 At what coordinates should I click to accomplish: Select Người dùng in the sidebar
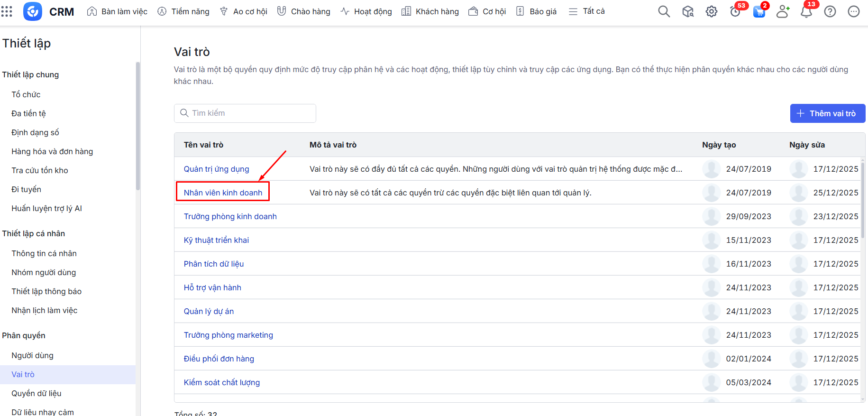(x=32, y=355)
